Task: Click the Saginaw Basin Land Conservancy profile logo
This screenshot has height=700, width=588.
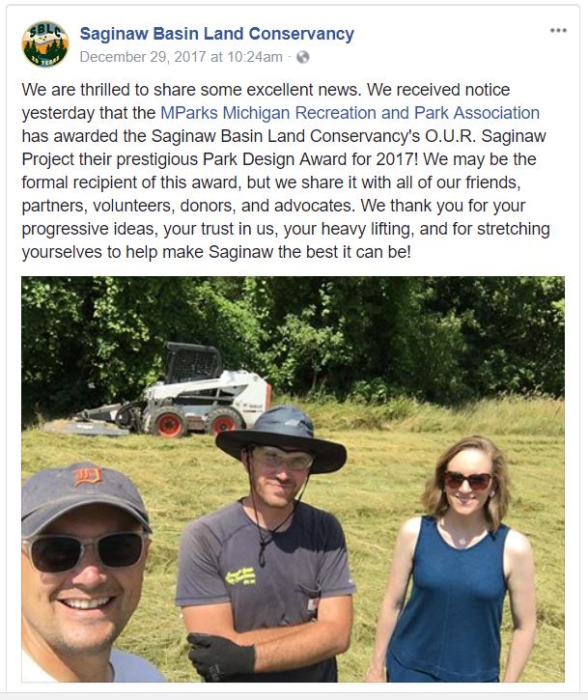Action: (x=44, y=43)
